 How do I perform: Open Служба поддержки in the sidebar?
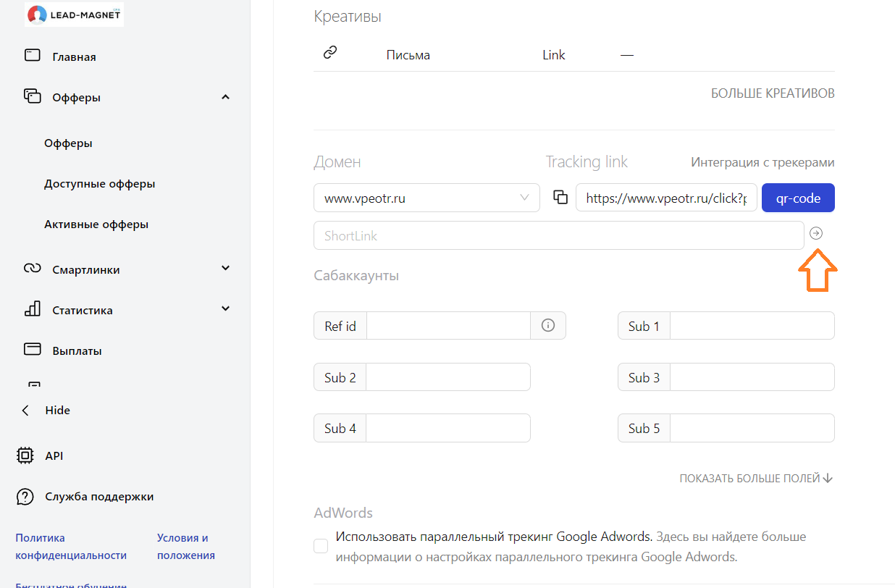click(99, 497)
